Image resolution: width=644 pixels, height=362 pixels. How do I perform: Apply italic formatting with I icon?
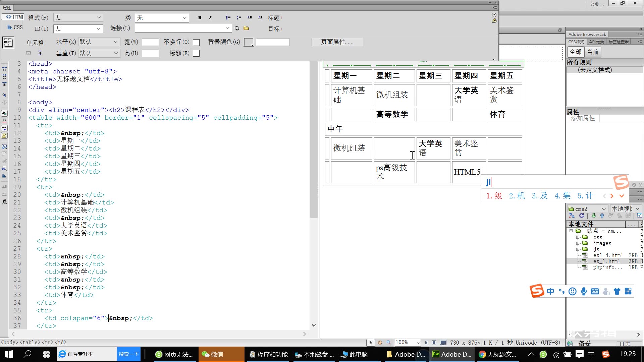pyautogui.click(x=210, y=18)
